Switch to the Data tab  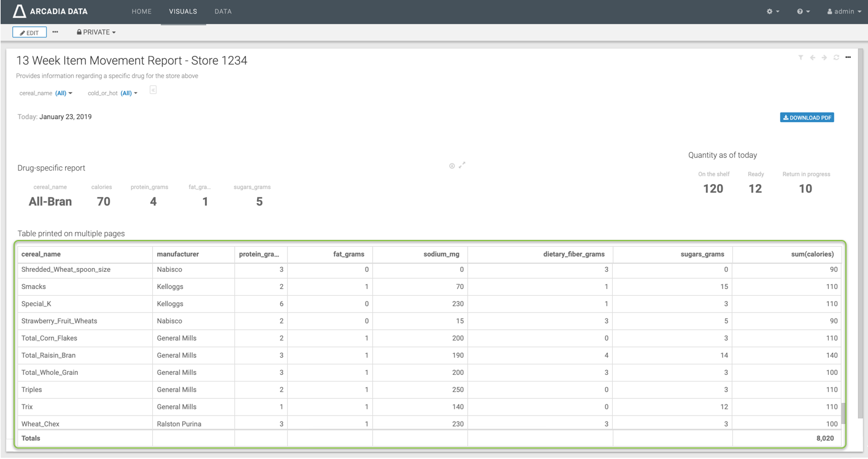223,12
